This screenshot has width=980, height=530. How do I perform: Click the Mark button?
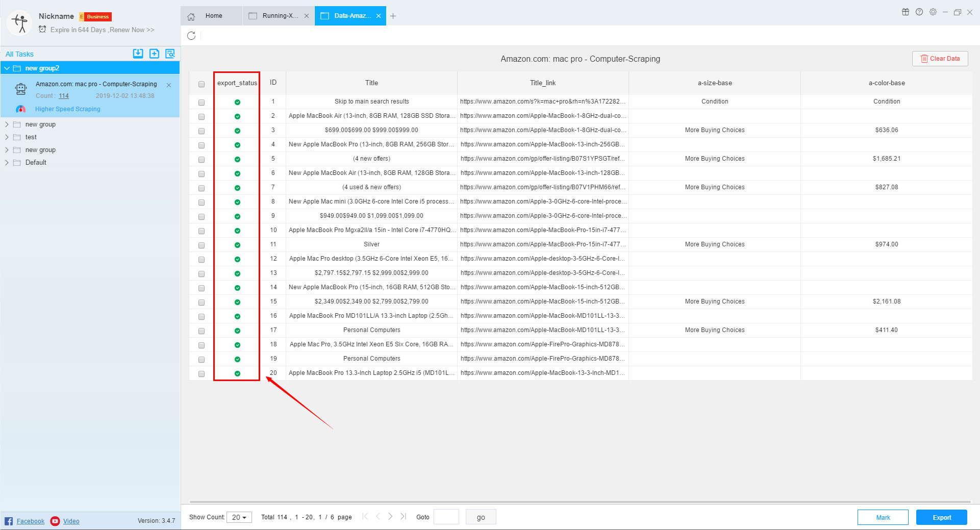(x=883, y=517)
